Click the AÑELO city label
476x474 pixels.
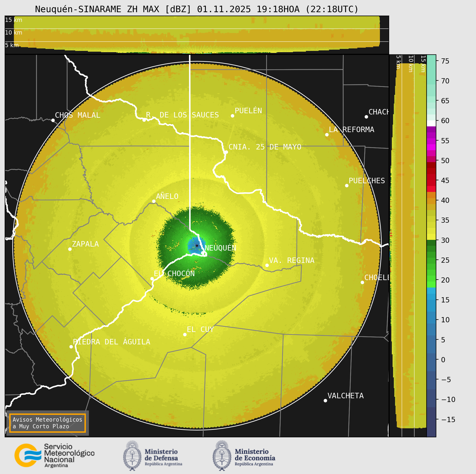[x=167, y=196]
